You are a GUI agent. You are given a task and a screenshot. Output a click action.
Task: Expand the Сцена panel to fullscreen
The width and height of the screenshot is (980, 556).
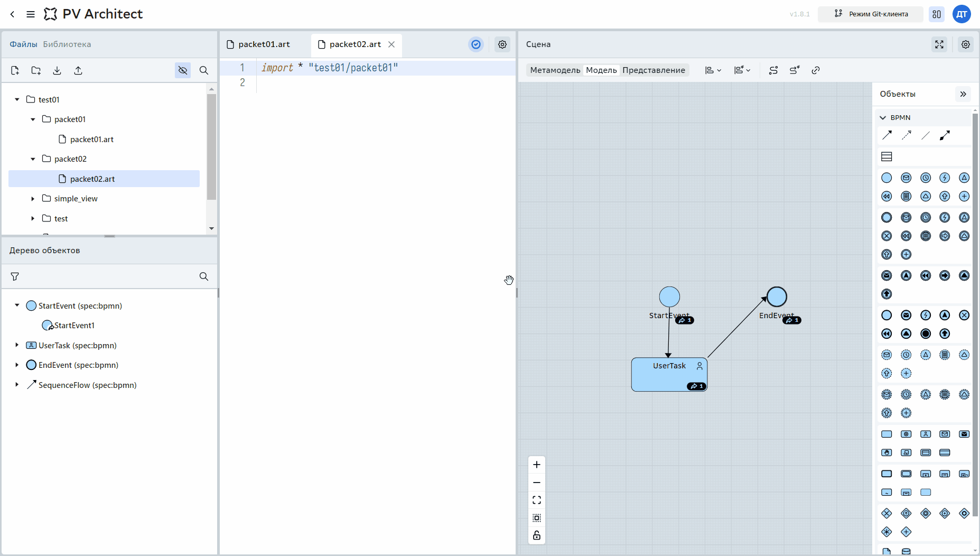coord(939,44)
